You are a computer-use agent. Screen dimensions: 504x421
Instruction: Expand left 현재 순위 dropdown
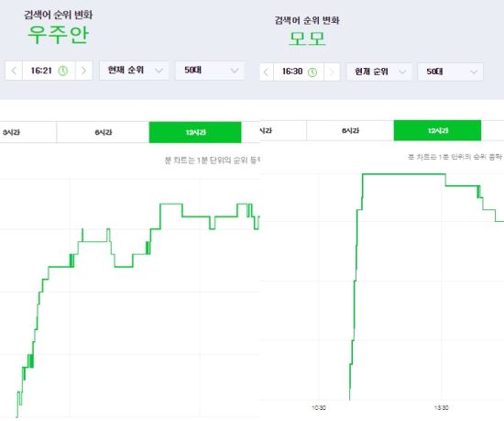point(134,71)
